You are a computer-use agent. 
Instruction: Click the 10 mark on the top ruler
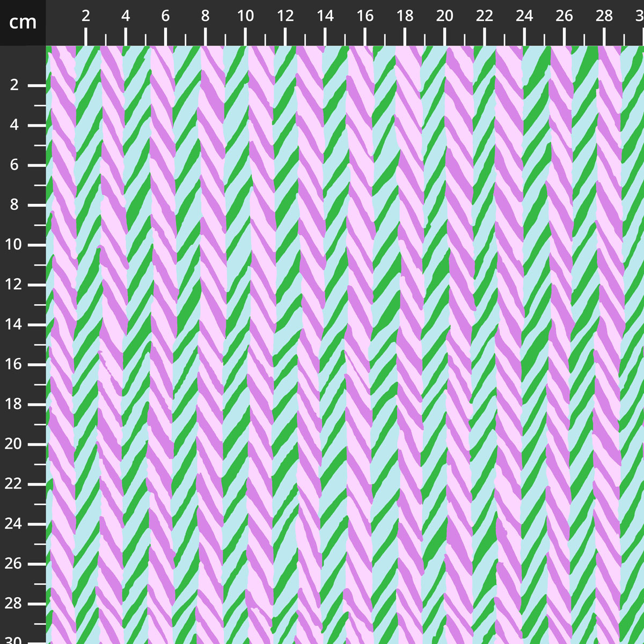point(245,17)
